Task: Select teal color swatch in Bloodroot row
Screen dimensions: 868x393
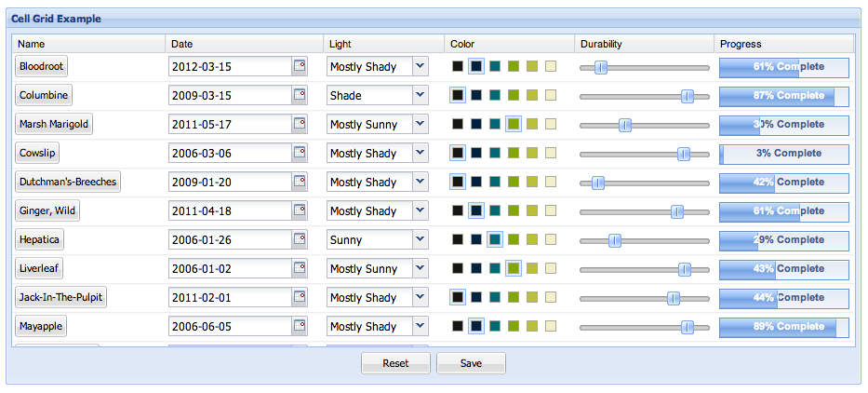Action: pyautogui.click(x=495, y=66)
